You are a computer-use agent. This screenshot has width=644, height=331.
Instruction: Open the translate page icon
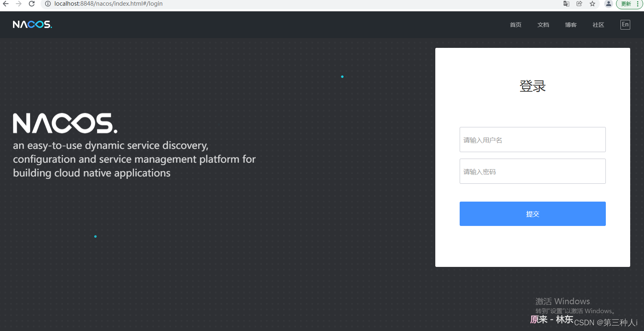tap(566, 4)
